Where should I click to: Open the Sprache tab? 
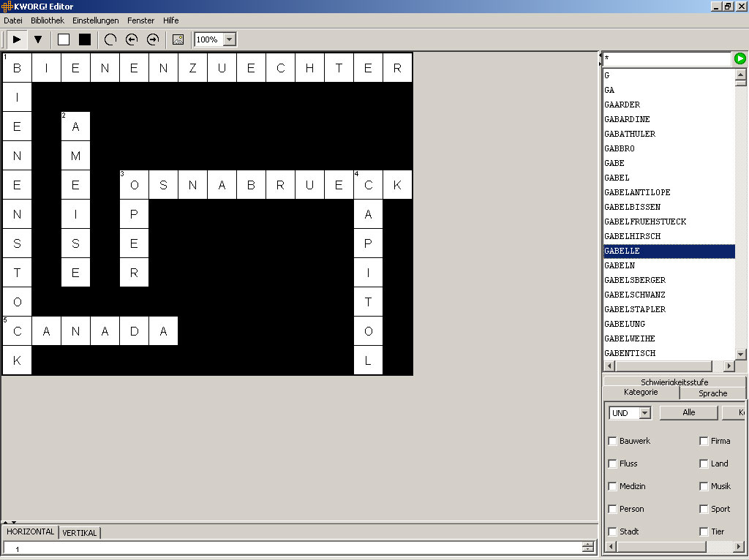click(712, 393)
